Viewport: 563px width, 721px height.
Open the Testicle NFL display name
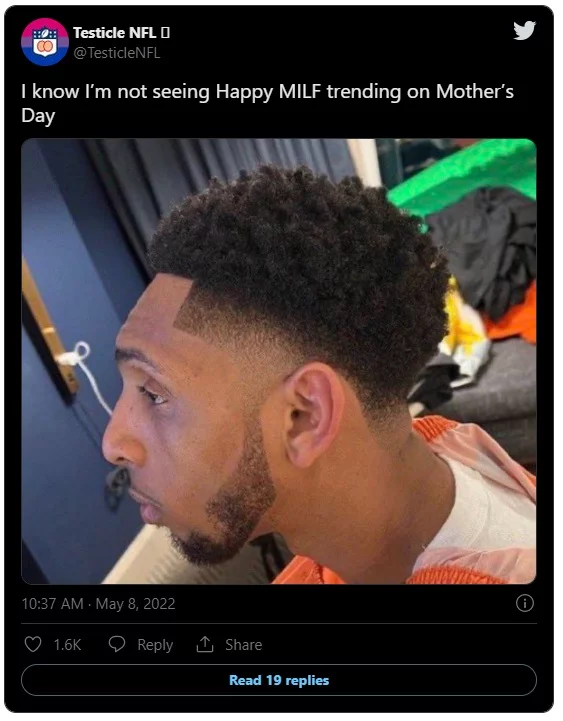pyautogui.click(x=115, y=33)
